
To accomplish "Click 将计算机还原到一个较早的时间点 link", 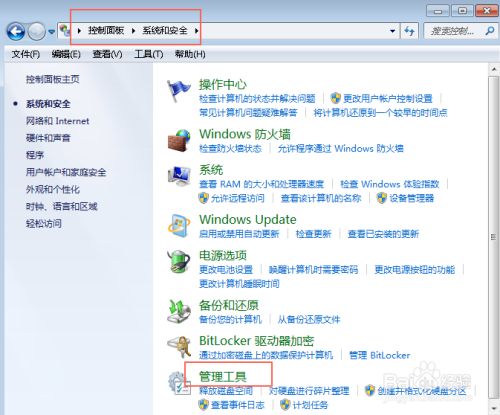I will [x=380, y=113].
